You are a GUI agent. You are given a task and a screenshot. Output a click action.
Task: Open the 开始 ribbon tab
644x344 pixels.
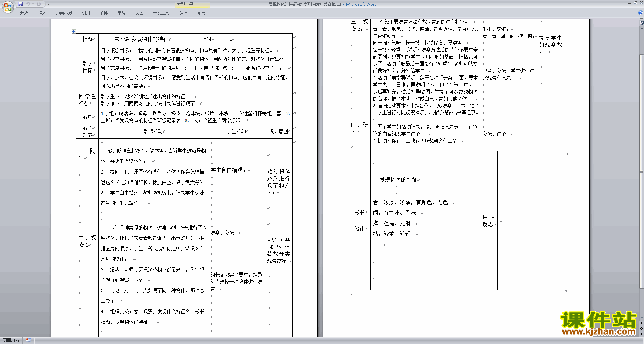tap(24, 13)
